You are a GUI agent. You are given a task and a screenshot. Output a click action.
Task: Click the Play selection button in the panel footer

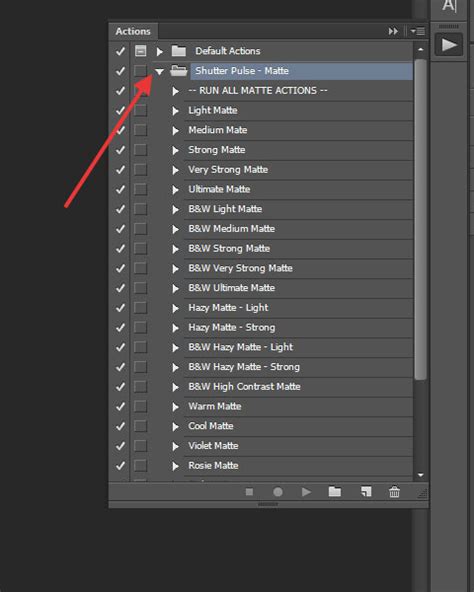click(x=306, y=492)
